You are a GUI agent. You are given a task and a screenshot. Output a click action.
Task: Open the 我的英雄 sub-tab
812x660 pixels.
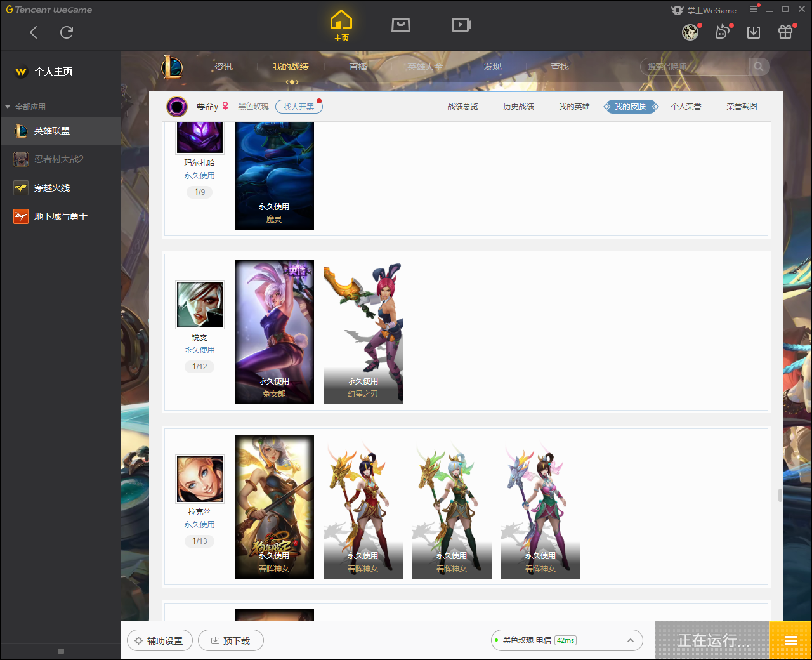tap(574, 107)
